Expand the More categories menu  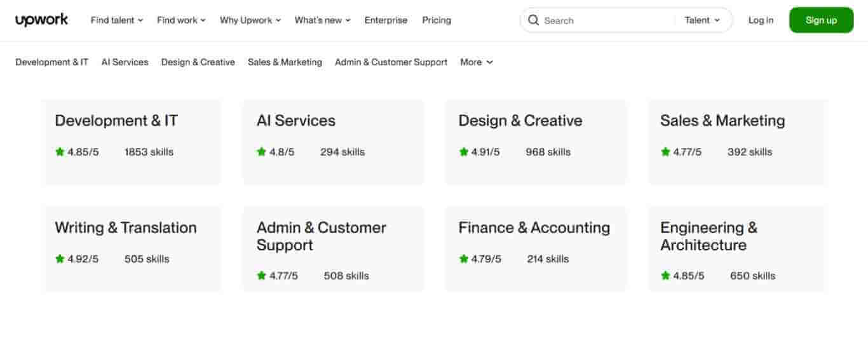477,62
